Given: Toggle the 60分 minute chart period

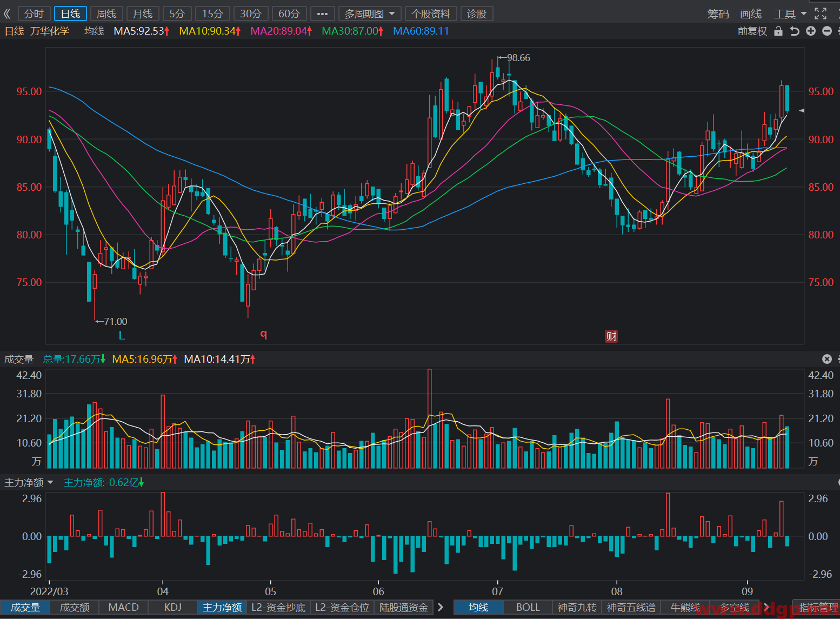Looking at the screenshot, I should [x=289, y=14].
